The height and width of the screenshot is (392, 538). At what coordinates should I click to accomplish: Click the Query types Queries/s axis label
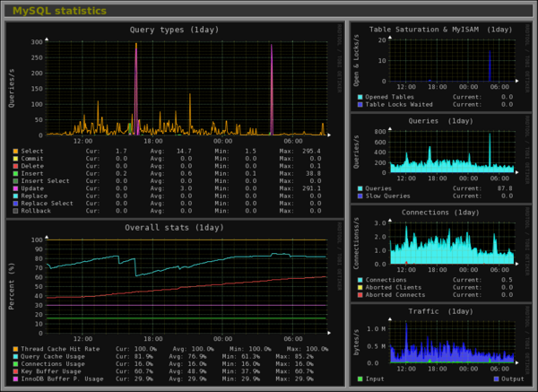[x=12, y=88]
